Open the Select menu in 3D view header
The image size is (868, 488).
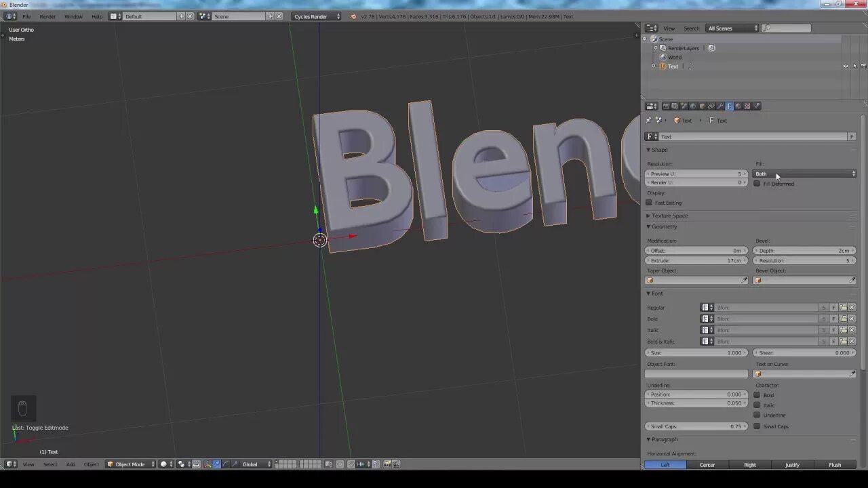(x=50, y=464)
